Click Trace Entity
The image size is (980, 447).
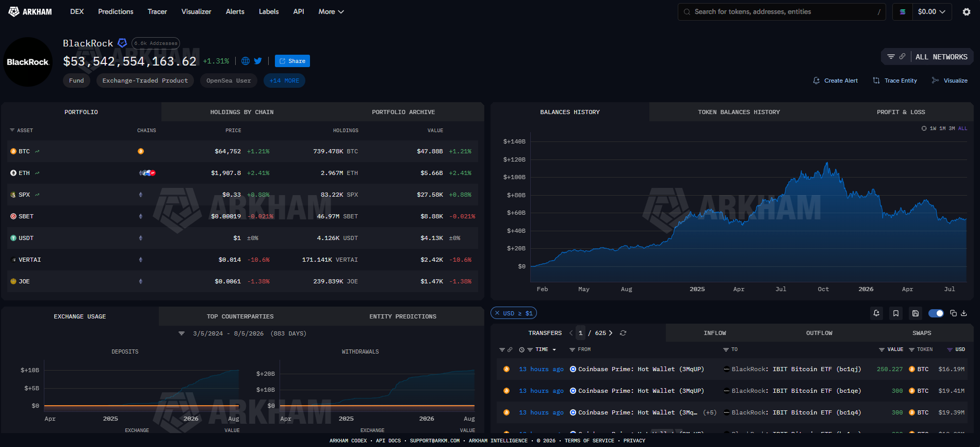[895, 81]
